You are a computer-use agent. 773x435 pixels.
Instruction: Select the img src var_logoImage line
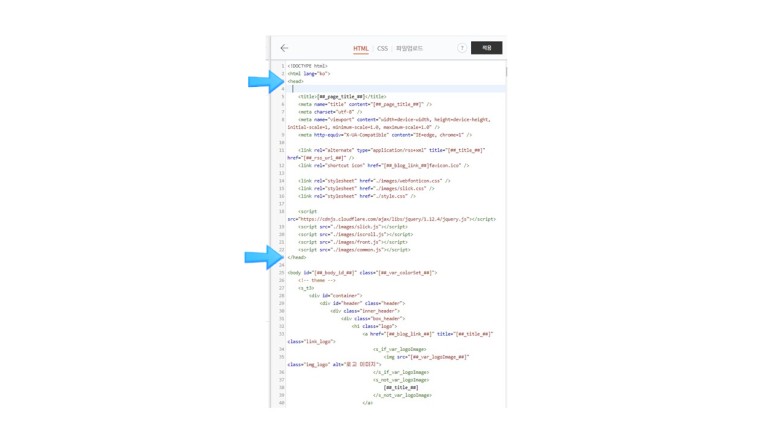coord(427,357)
